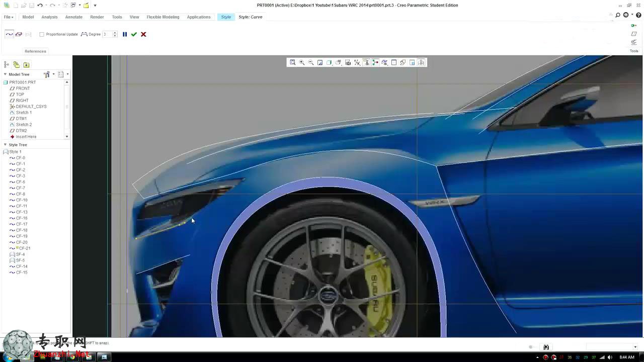Open Model Tree settings dropdown arrow
This screenshot has width=644, height=362.
[53, 74]
